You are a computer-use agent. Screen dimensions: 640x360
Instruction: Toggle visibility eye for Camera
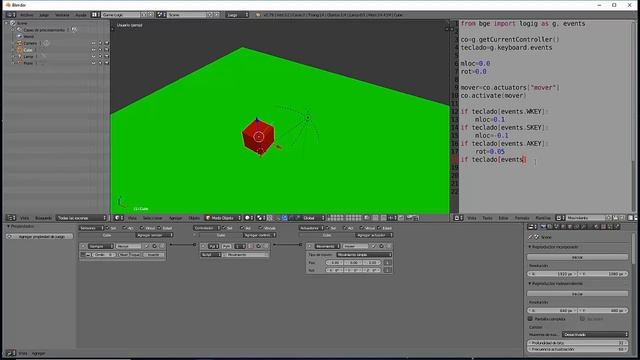click(93, 43)
